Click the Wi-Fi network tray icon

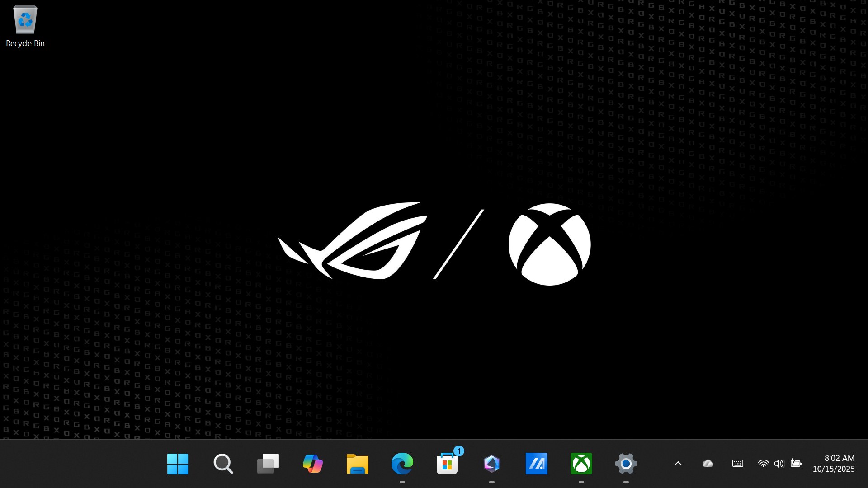pyautogui.click(x=763, y=464)
